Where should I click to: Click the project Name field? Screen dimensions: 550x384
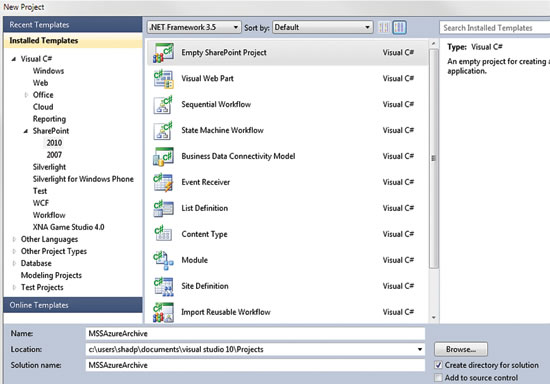pyautogui.click(x=255, y=334)
